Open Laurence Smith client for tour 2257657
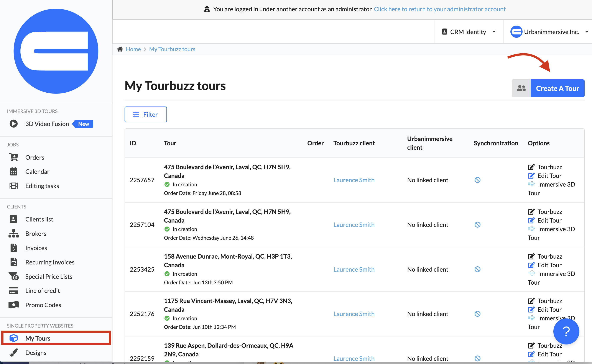The height and width of the screenshot is (364, 592). 354,180
